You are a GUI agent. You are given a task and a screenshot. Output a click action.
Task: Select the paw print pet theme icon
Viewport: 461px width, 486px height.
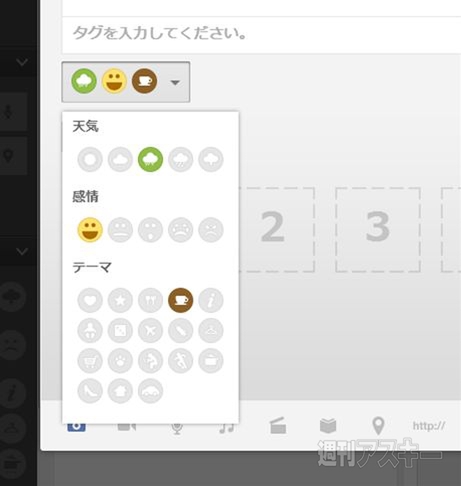coord(120,361)
